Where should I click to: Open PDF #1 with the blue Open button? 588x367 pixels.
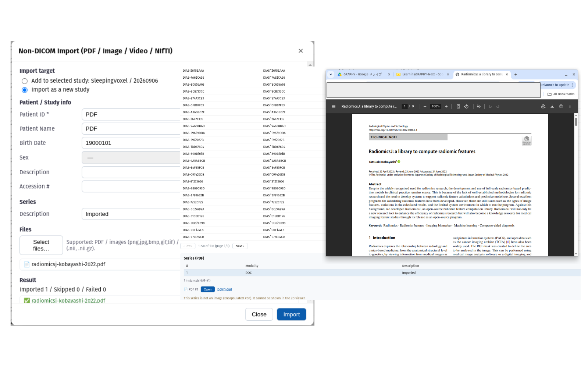point(208,289)
